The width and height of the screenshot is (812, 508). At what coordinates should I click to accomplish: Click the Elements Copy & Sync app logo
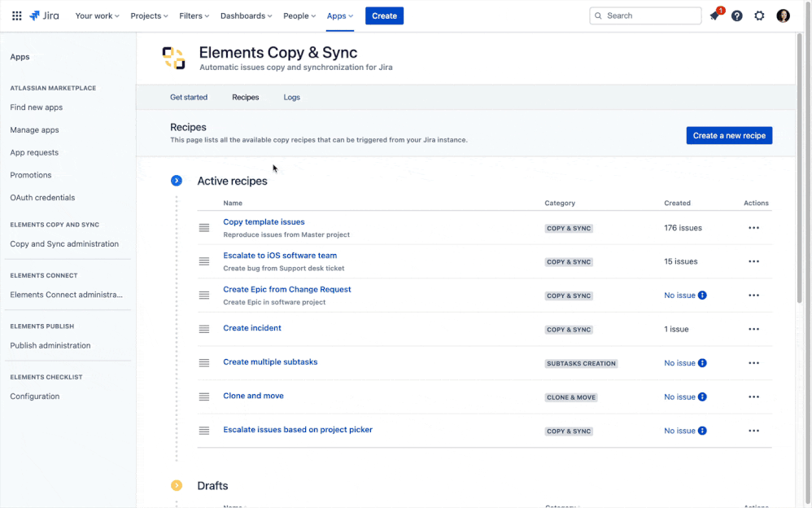173,58
